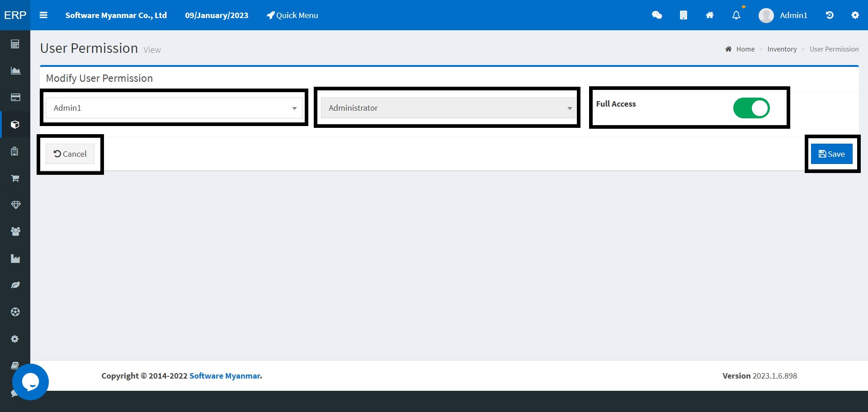The height and width of the screenshot is (412, 868).
Task: Click User Permission breadcrumb
Action: point(834,49)
